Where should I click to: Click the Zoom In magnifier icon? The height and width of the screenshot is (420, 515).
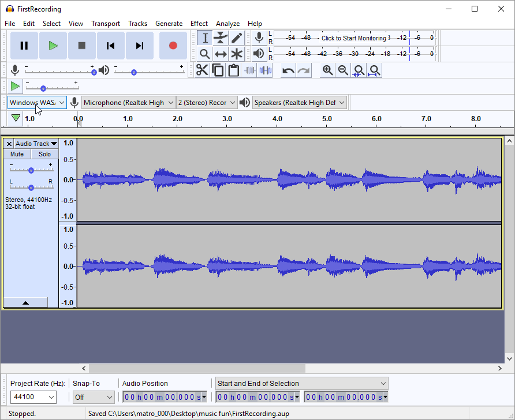pos(327,70)
